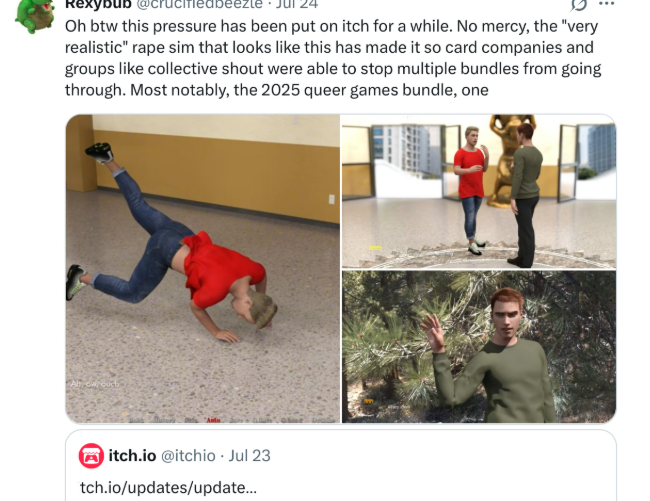Click red Auto label in game screenshot
Viewport: 650px width, 501px height.
click(213, 420)
